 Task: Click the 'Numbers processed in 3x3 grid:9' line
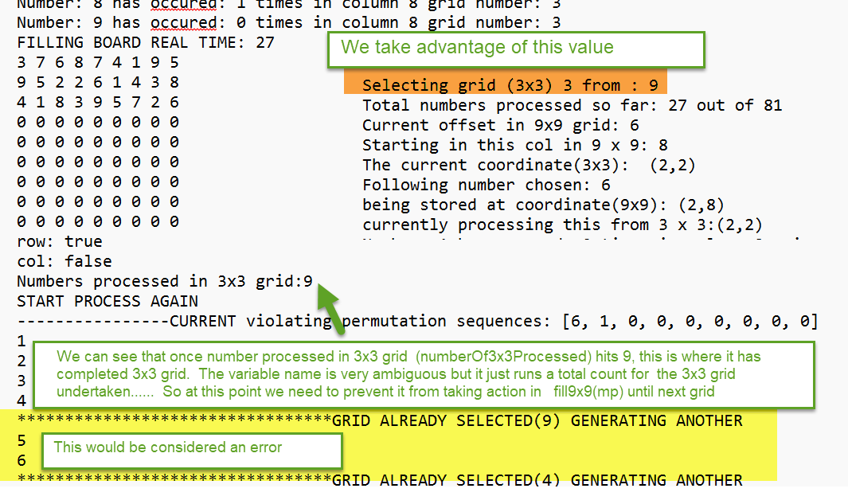[x=164, y=281]
